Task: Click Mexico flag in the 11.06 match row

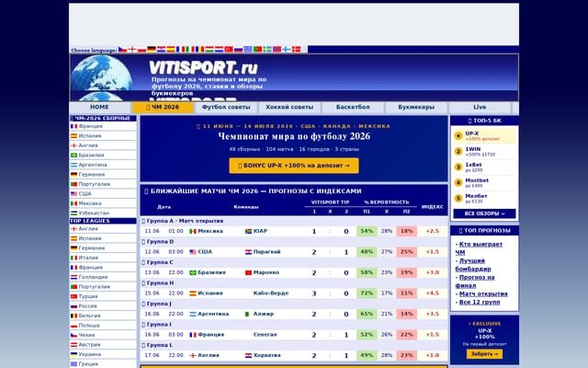Action: click(x=193, y=231)
